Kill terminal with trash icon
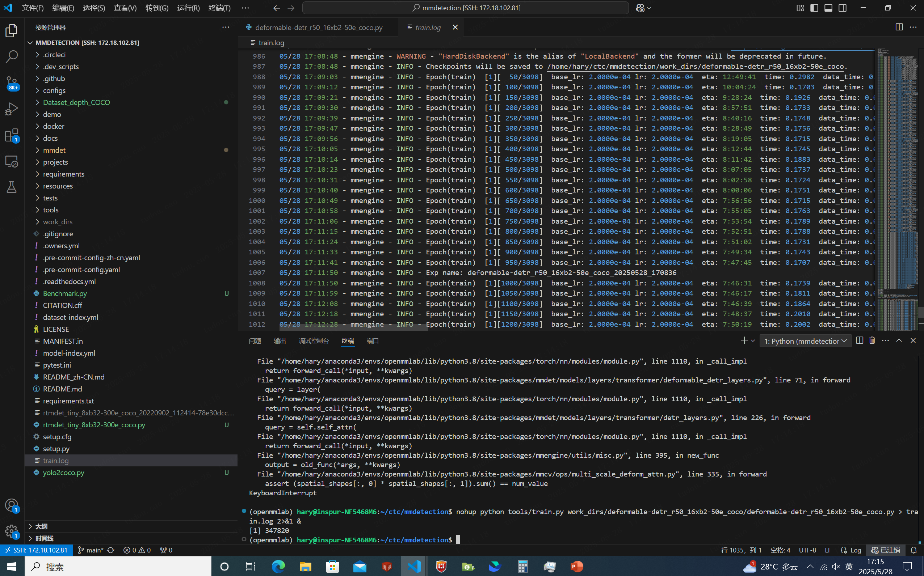This screenshot has height=576, width=924. (x=872, y=340)
